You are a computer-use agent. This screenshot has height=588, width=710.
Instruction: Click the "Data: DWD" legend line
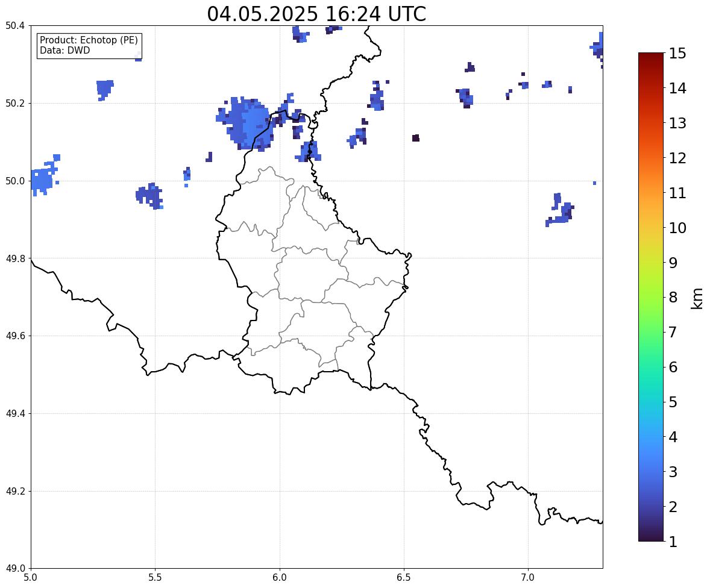64,50
